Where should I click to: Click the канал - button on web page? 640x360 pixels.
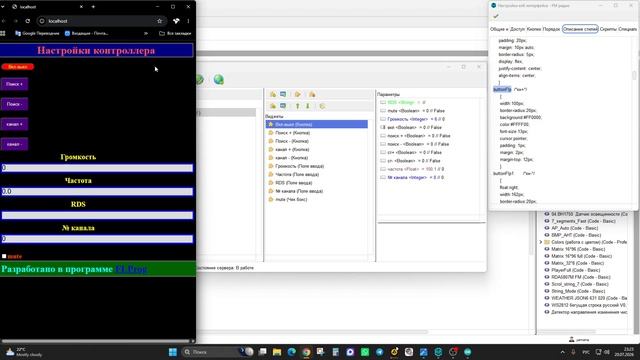coord(14,144)
